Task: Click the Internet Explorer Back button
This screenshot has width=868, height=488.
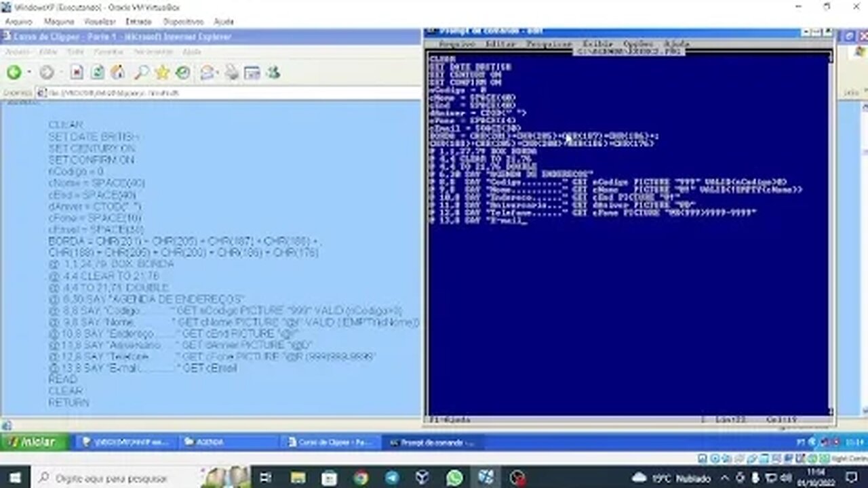Action: point(14,73)
